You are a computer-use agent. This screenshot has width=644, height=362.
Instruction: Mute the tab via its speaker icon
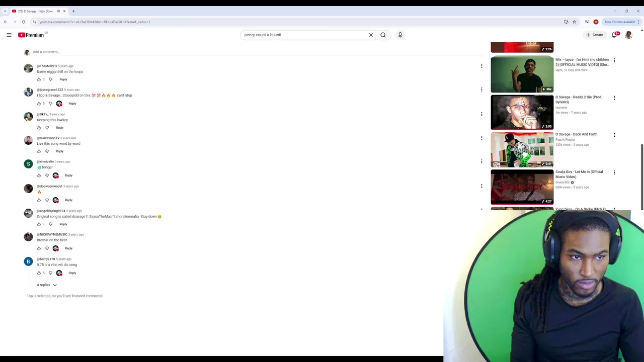pyautogui.click(x=58, y=11)
